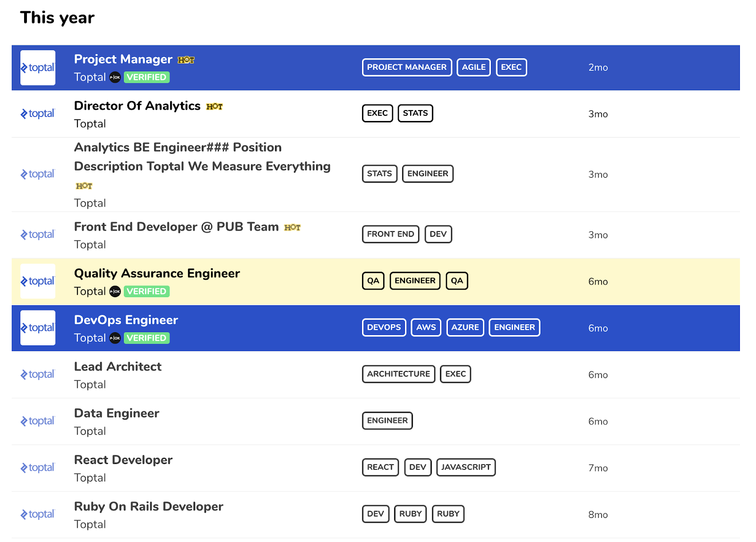
Task: Click the first QA tag in the Quality Assurance row
Action: pyautogui.click(x=373, y=281)
